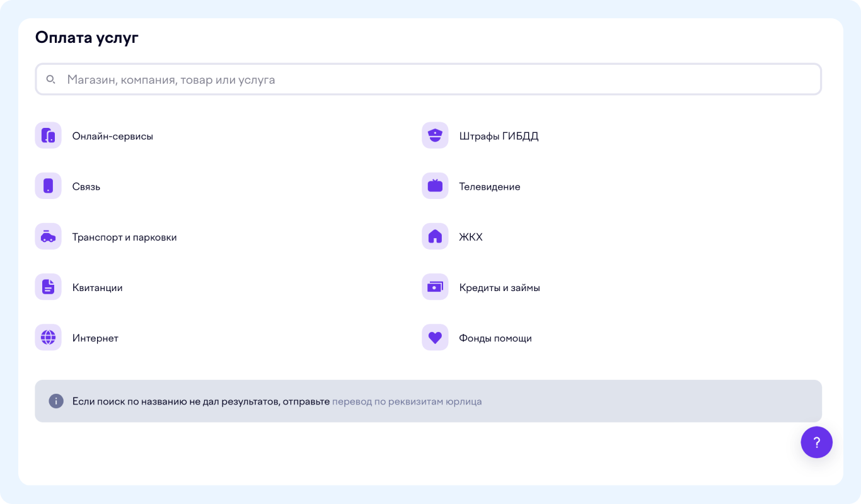Open the Онлайн-сервисы category label
The height and width of the screenshot is (504, 861).
[112, 136]
